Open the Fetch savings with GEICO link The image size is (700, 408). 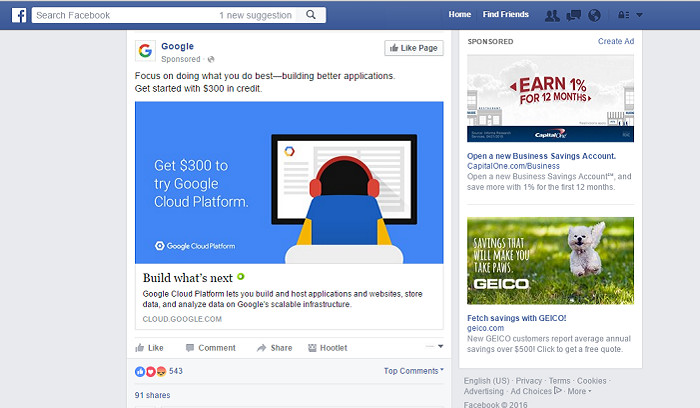tap(516, 318)
